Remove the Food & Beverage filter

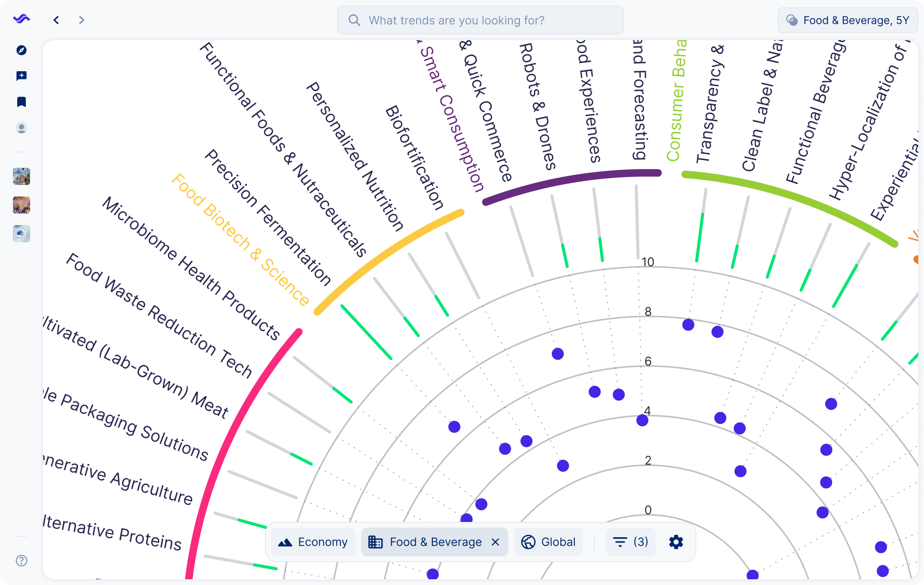[x=495, y=542]
